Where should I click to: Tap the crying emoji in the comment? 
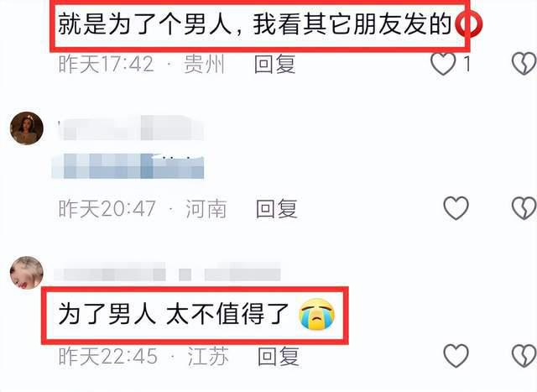(x=317, y=314)
